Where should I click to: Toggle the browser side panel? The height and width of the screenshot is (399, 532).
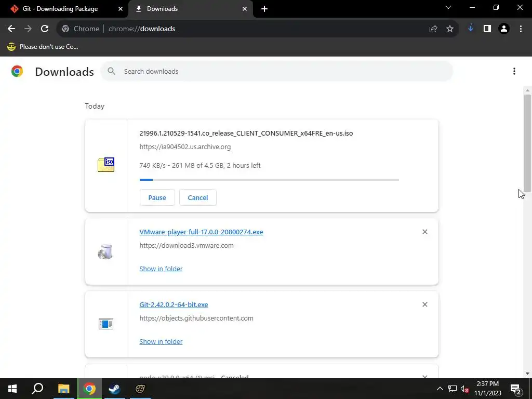pos(487,29)
